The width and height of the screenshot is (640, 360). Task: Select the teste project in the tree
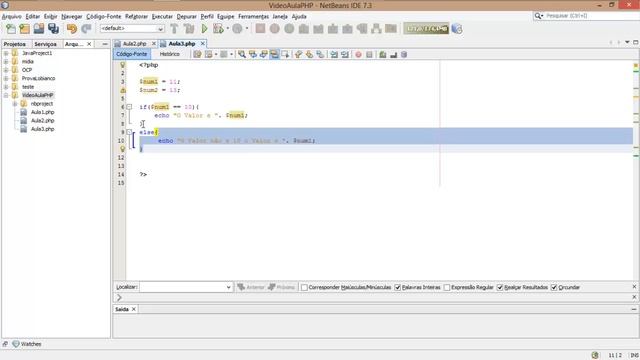click(28, 87)
